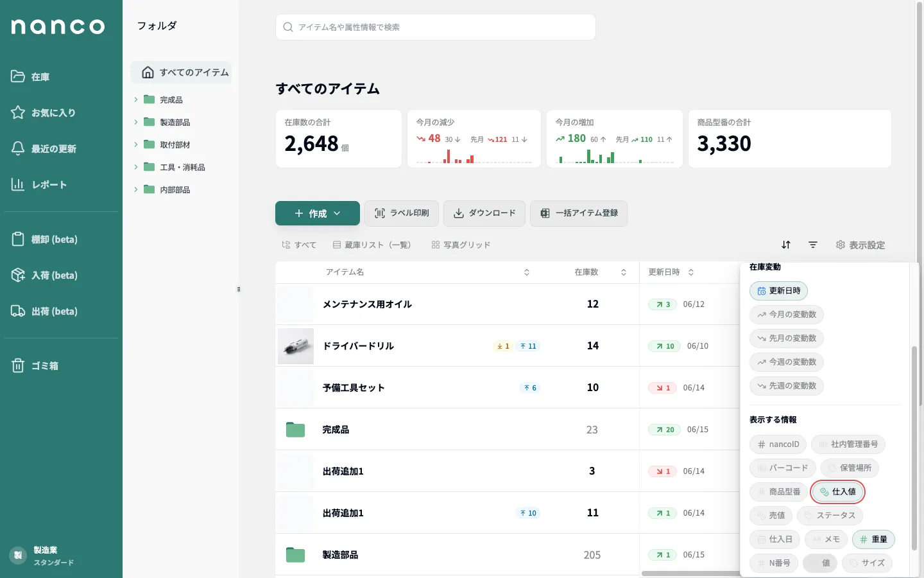This screenshot has height=578, width=924.
Task: Toggle 保管場所 display chip
Action: (x=850, y=468)
